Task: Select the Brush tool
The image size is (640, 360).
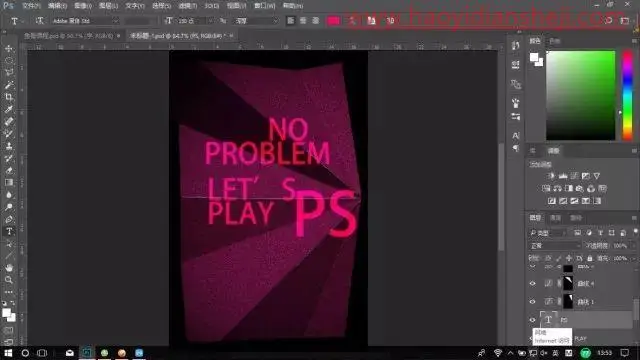Action: point(9,133)
